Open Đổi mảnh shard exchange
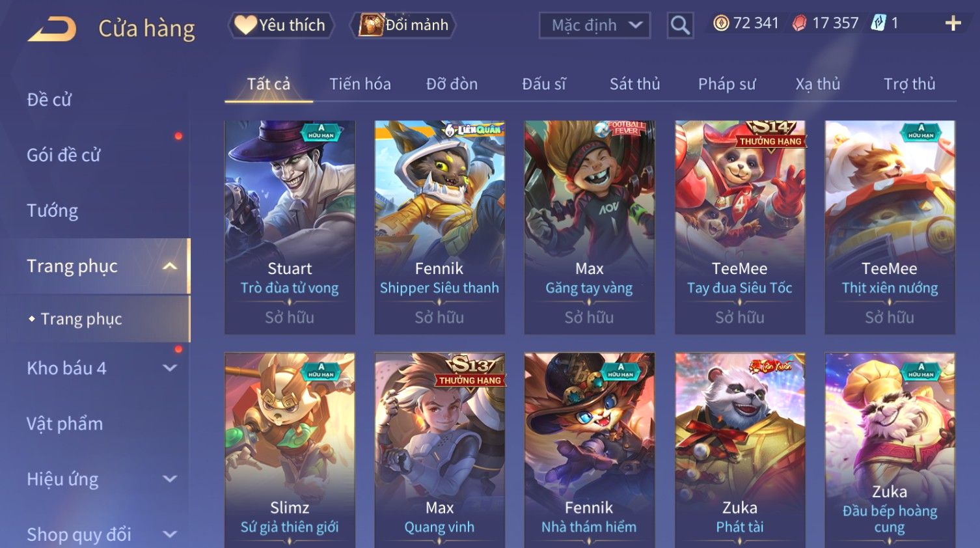Image resolution: width=980 pixels, height=548 pixels. pos(403,25)
